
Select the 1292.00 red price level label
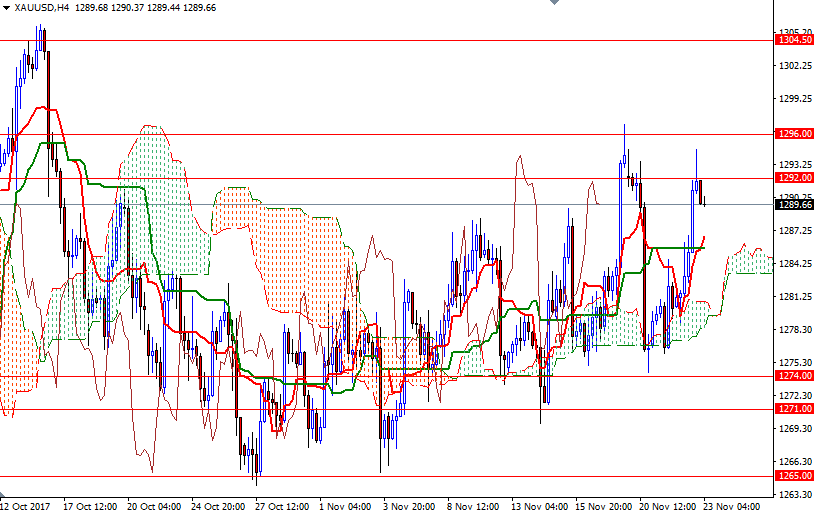(794, 177)
